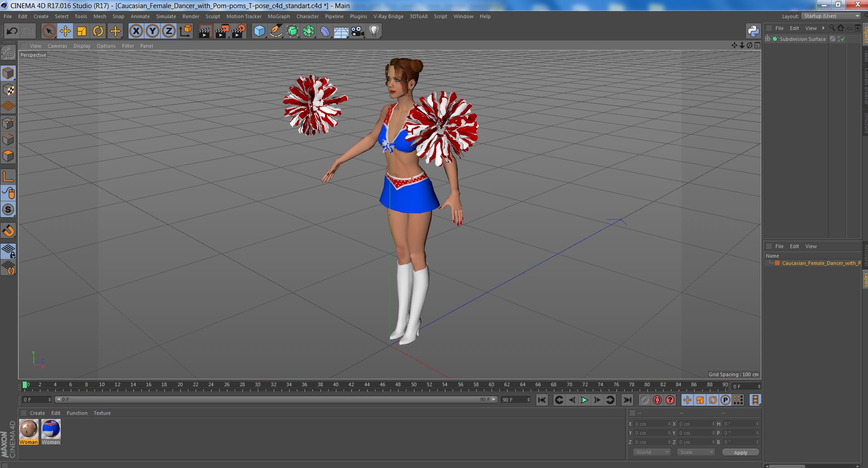Click Play Forwards button
This screenshot has height=468, width=868.
pyautogui.click(x=584, y=400)
